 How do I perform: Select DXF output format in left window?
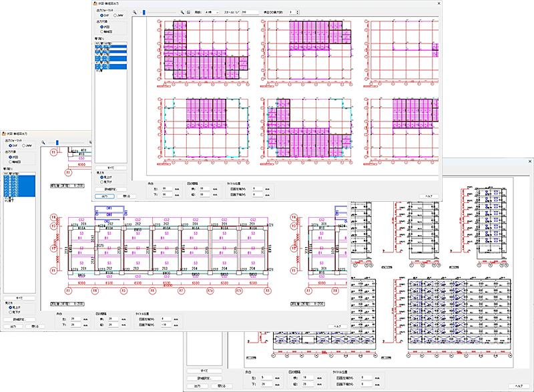pyautogui.click(x=9, y=146)
